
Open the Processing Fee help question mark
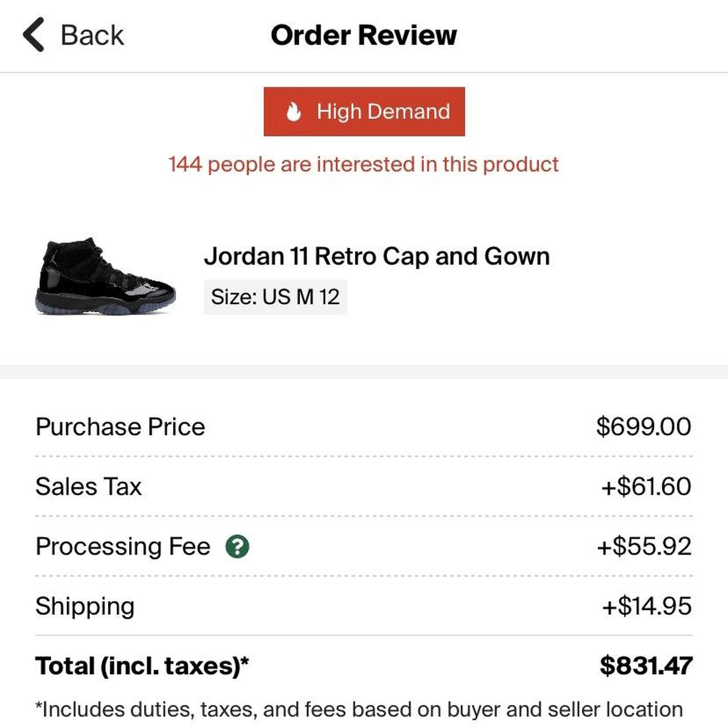click(x=237, y=547)
